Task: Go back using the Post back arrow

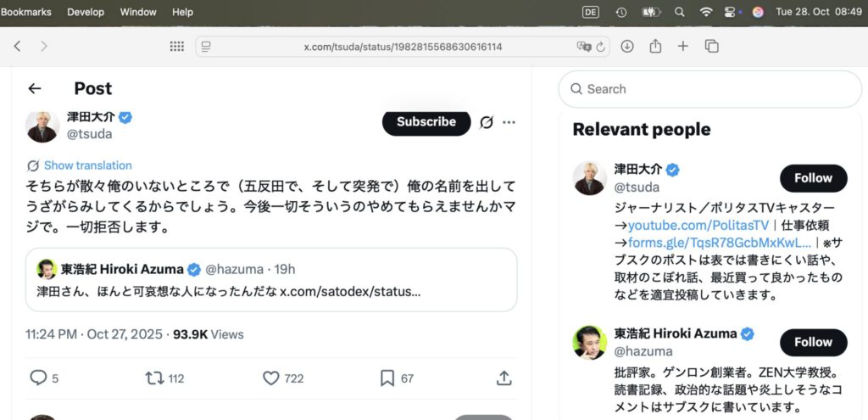Action: tap(34, 88)
